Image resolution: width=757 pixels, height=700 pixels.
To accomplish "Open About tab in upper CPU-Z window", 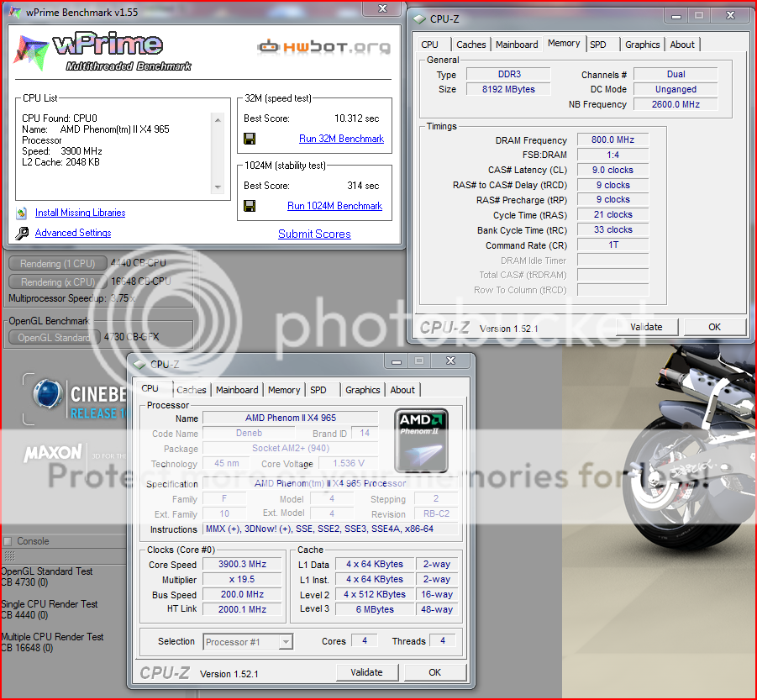I will tap(682, 45).
